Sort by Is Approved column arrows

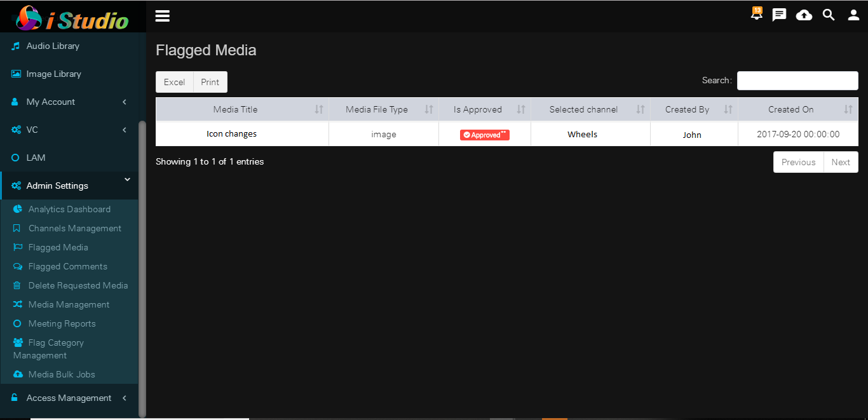coord(521,109)
